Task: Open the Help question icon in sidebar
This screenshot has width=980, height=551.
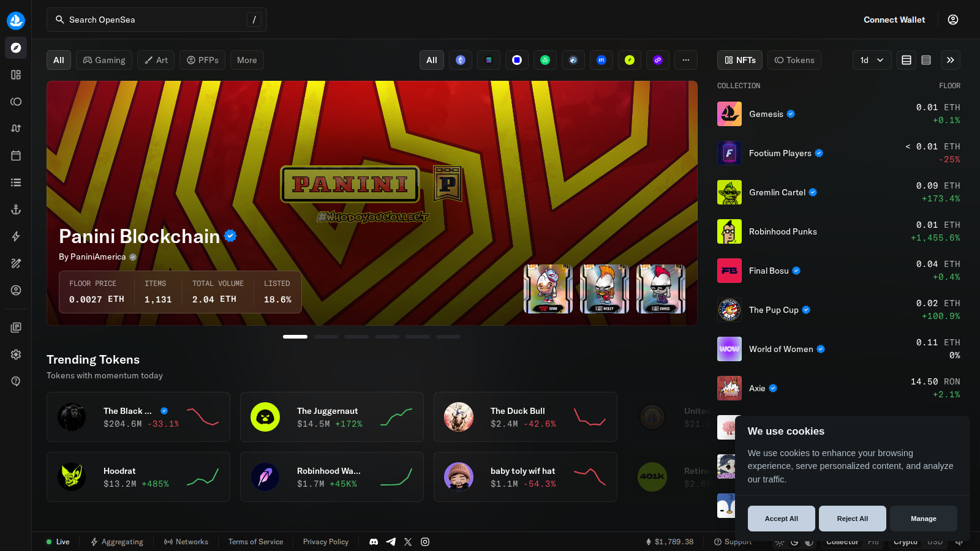Action: 16,381
